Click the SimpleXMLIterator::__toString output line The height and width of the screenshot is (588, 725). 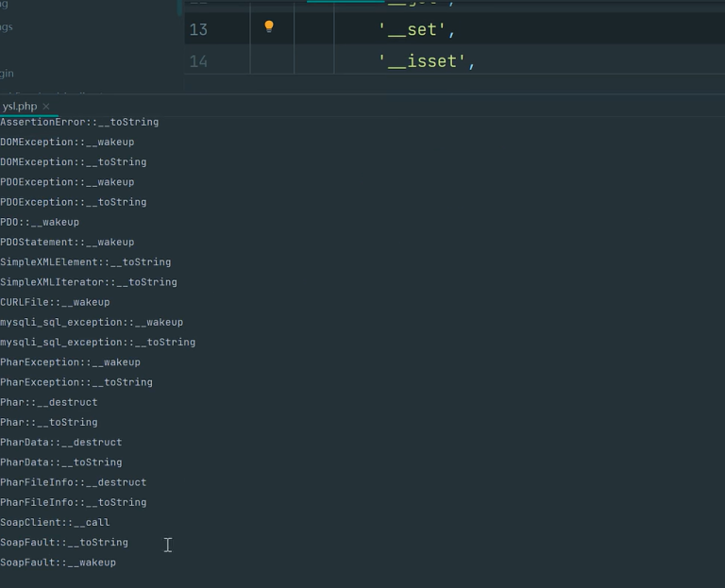89,282
